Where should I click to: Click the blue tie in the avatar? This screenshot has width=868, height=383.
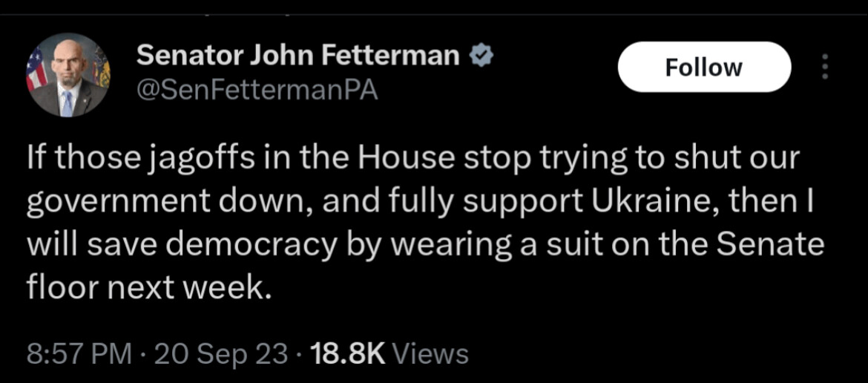pyautogui.click(x=67, y=103)
